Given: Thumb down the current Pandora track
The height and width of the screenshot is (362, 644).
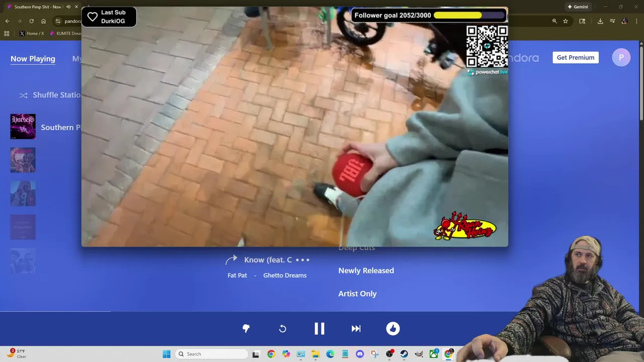Looking at the screenshot, I should 246,328.
